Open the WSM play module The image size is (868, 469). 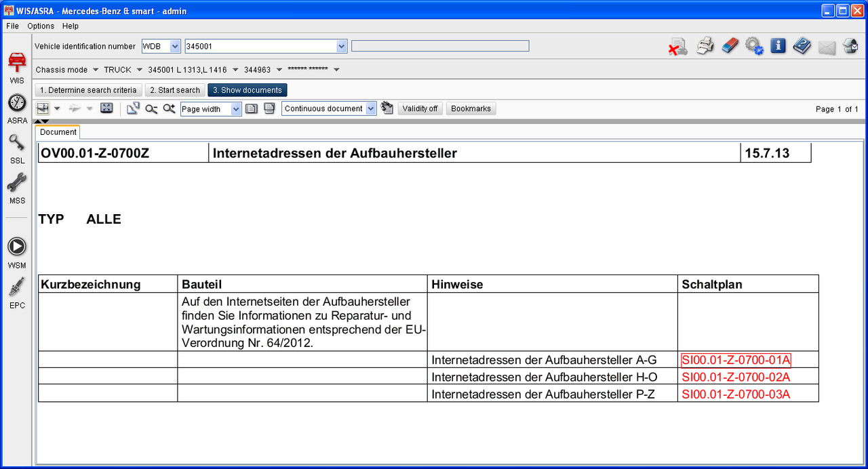point(17,252)
